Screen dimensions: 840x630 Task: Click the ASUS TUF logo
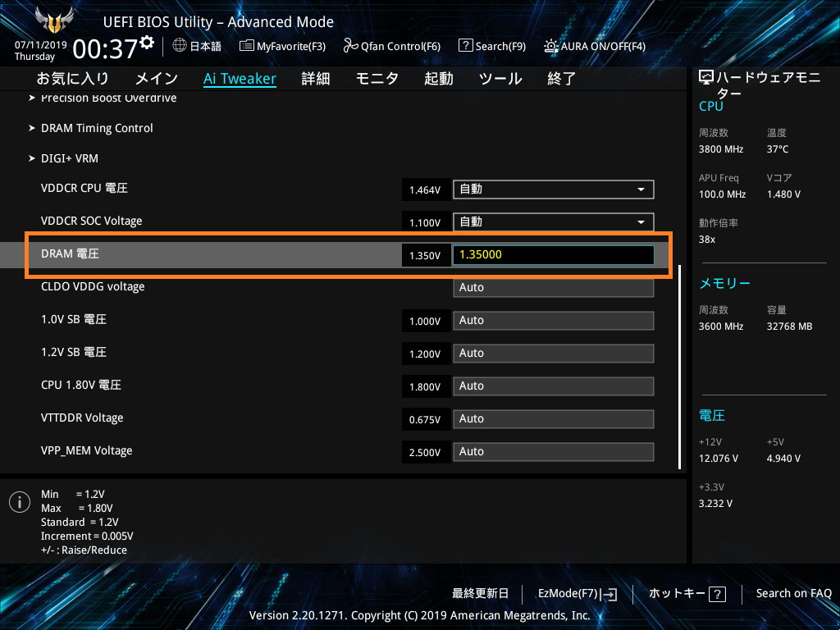[x=53, y=20]
